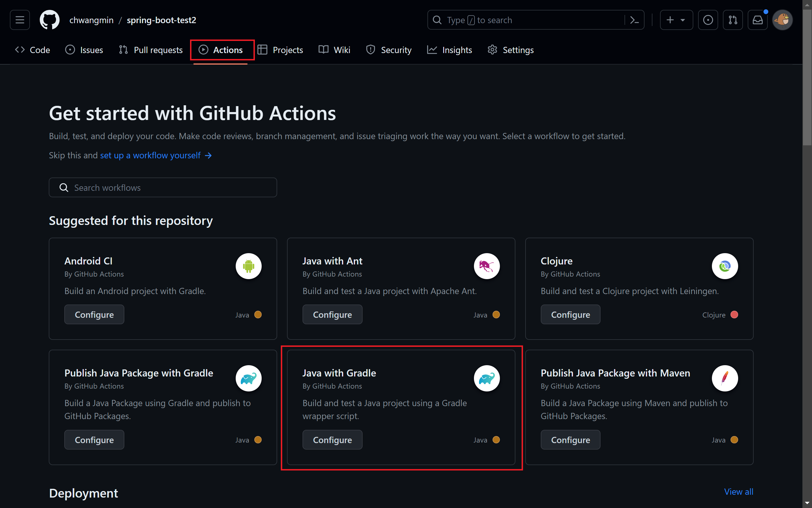This screenshot has height=508, width=812.
Task: Click the Android CI robot icon
Action: [x=249, y=266]
